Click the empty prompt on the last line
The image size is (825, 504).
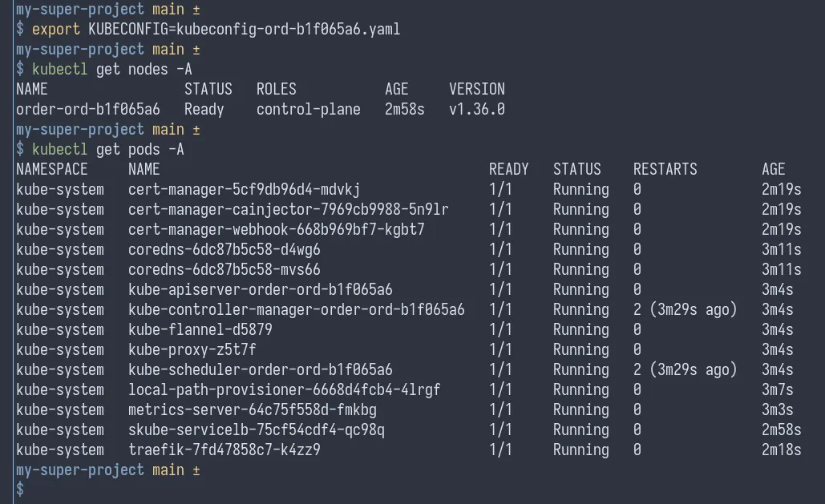(20, 490)
